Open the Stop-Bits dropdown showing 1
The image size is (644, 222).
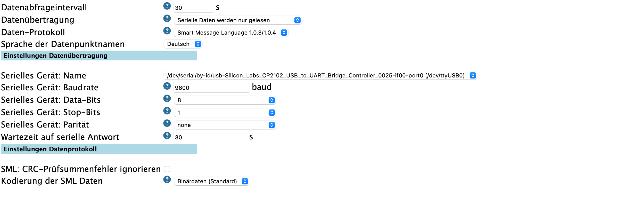(225, 113)
